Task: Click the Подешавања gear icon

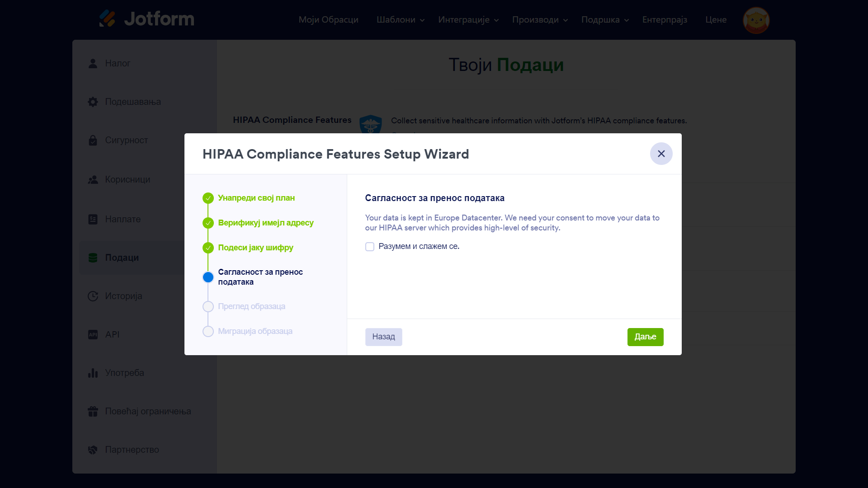Action: pos(93,102)
